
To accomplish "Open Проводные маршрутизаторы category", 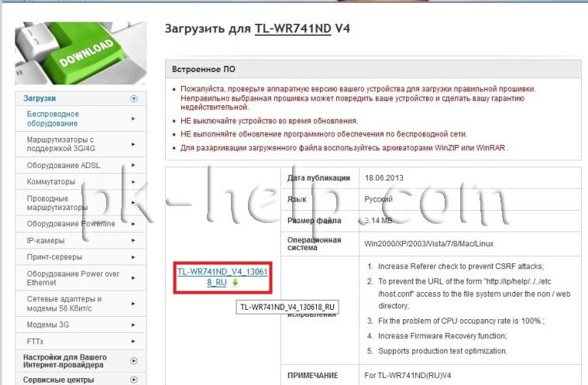I will [57, 203].
